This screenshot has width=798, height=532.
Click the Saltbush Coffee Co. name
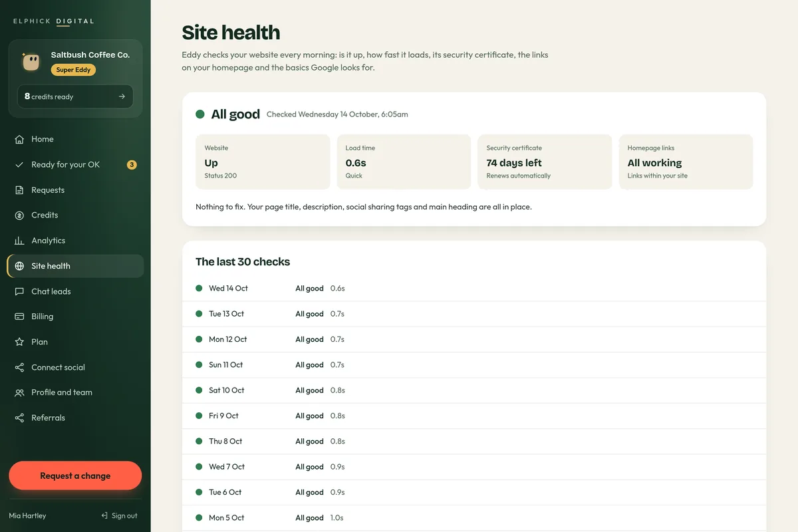tap(90, 55)
